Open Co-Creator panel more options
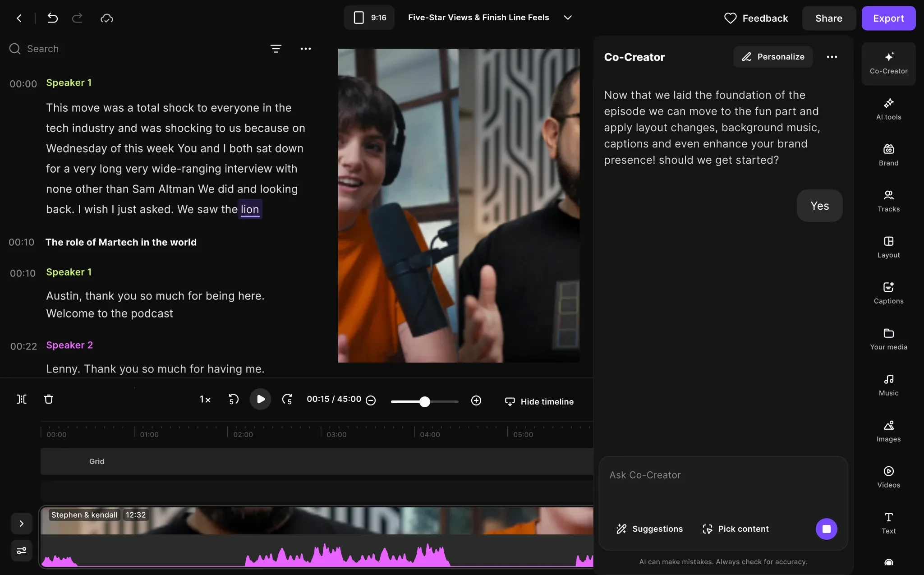This screenshot has width=924, height=575. point(832,57)
